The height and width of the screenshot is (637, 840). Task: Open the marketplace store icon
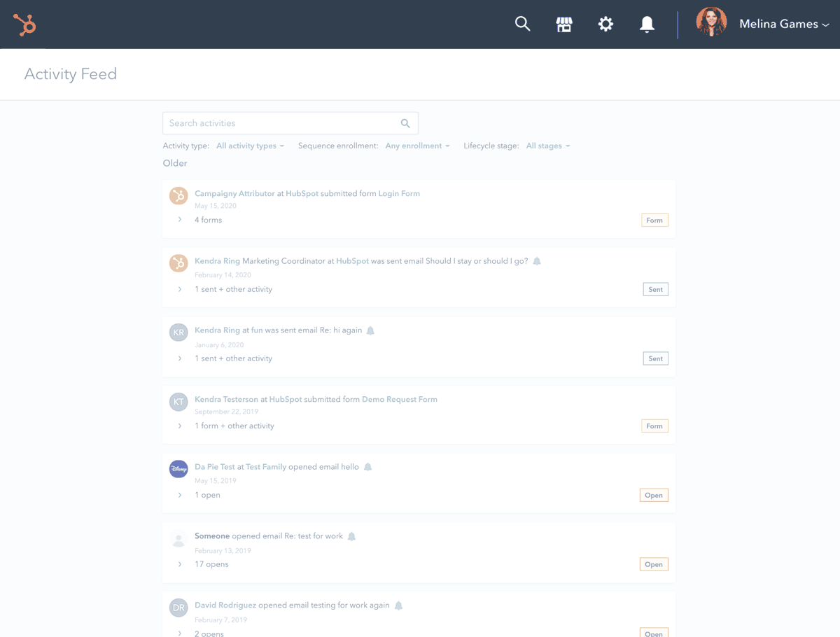[563, 24]
